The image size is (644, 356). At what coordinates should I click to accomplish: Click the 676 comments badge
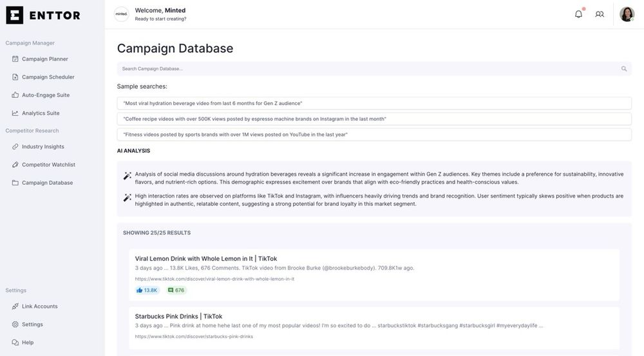(x=176, y=290)
